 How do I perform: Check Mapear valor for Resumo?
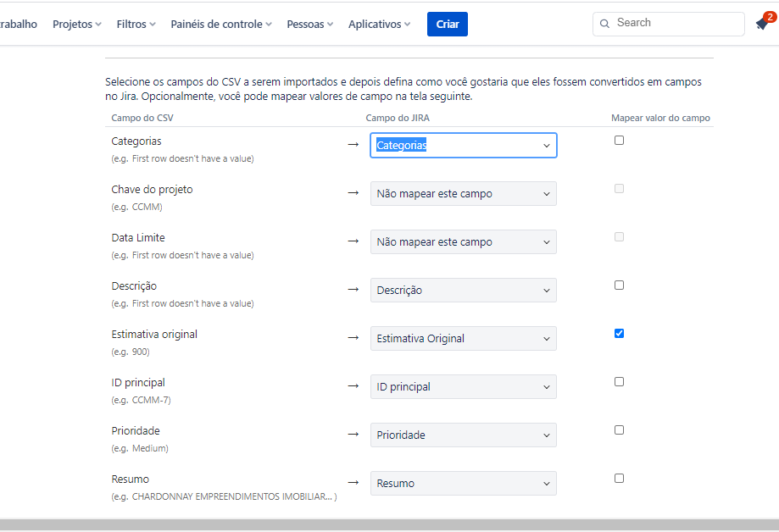619,478
